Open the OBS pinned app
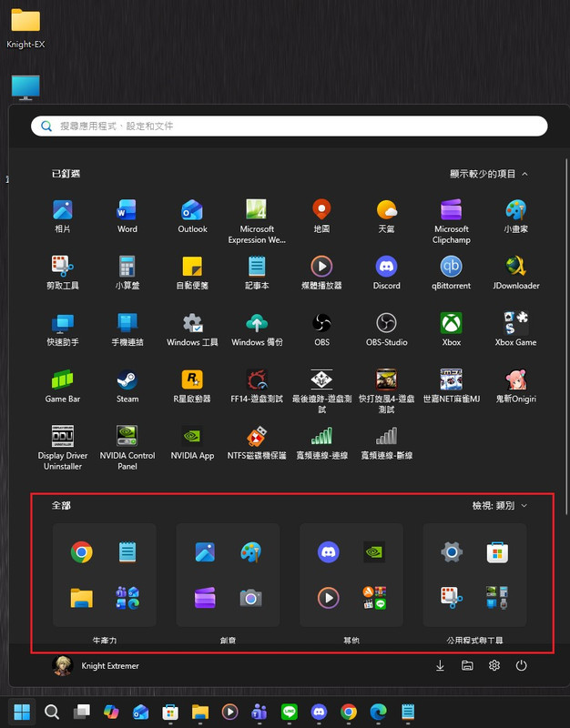570x728 pixels. click(x=321, y=329)
